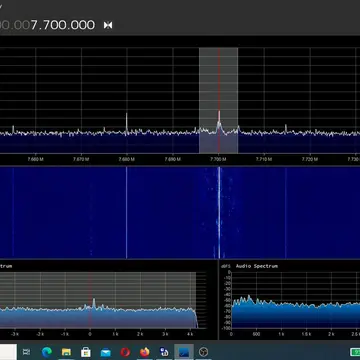
Task: Click the red center line in IF spectrum
Action: (x=90, y=300)
